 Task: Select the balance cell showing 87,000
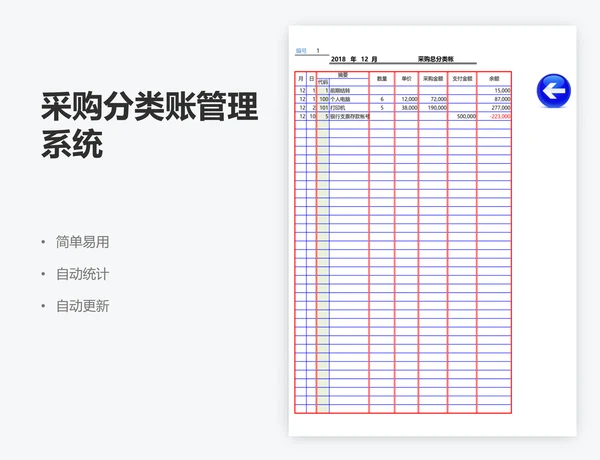494,99
